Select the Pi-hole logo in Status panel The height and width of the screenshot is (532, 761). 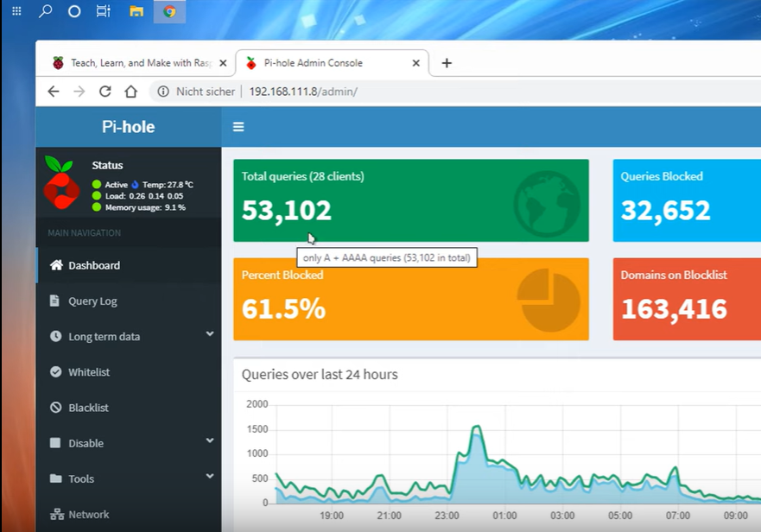[61, 182]
